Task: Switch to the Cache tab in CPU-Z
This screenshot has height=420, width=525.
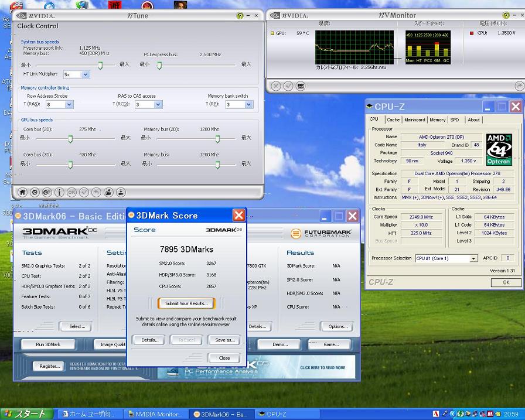Action: click(393, 120)
